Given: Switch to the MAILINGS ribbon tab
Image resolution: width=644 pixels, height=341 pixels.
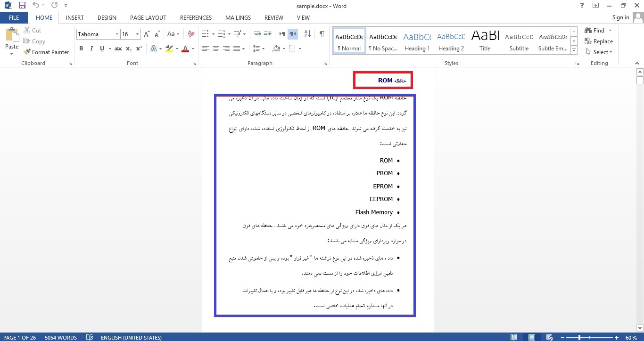Looking at the screenshot, I should [238, 17].
